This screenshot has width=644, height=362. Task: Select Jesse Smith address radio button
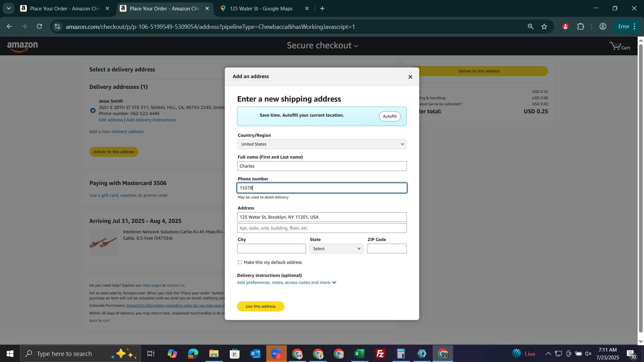[93, 111]
